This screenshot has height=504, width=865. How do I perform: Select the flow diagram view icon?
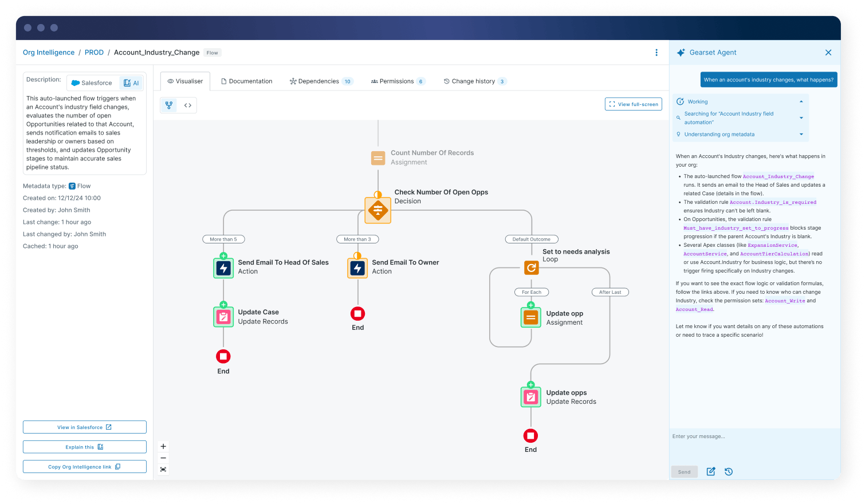pyautogui.click(x=169, y=105)
